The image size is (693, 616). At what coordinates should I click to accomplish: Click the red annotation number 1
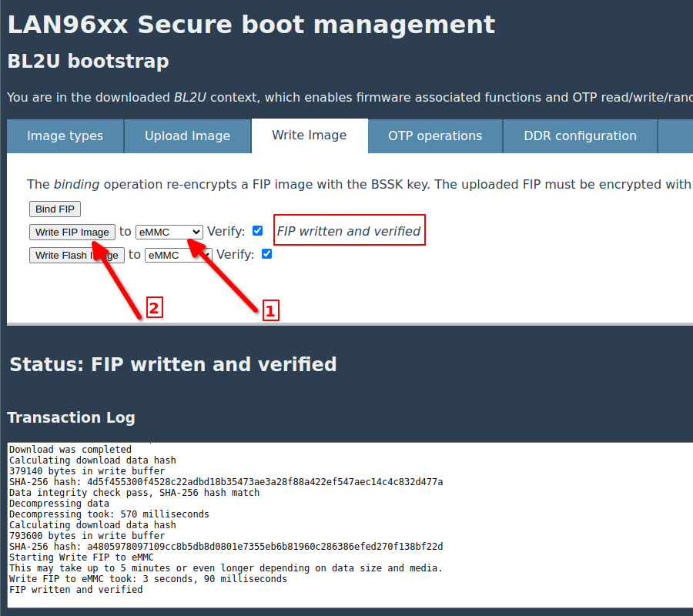269,310
